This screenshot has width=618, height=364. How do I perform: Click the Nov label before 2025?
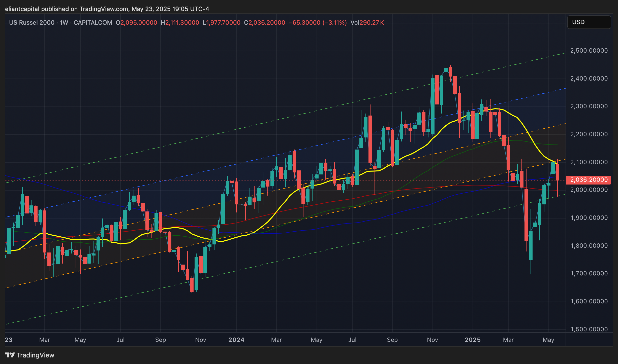tap(432, 340)
